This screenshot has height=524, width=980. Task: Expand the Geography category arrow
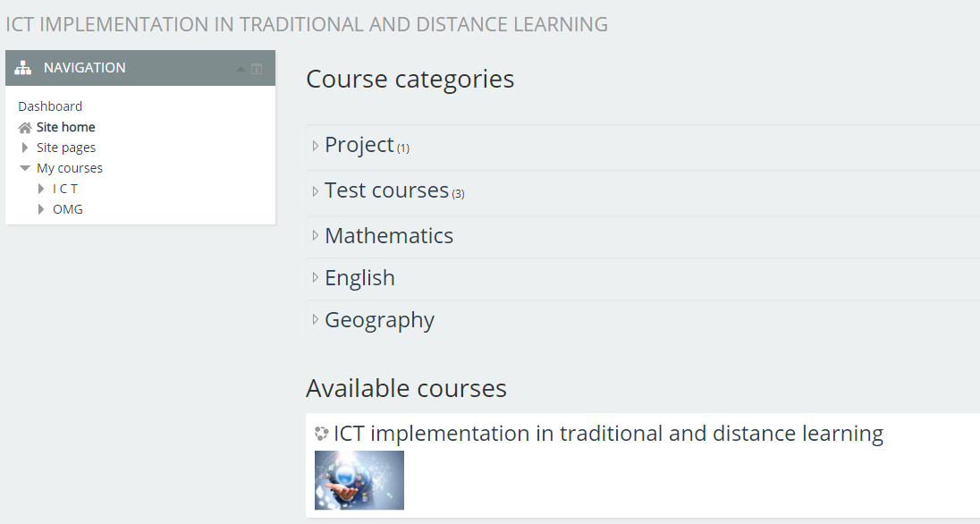pos(316,320)
